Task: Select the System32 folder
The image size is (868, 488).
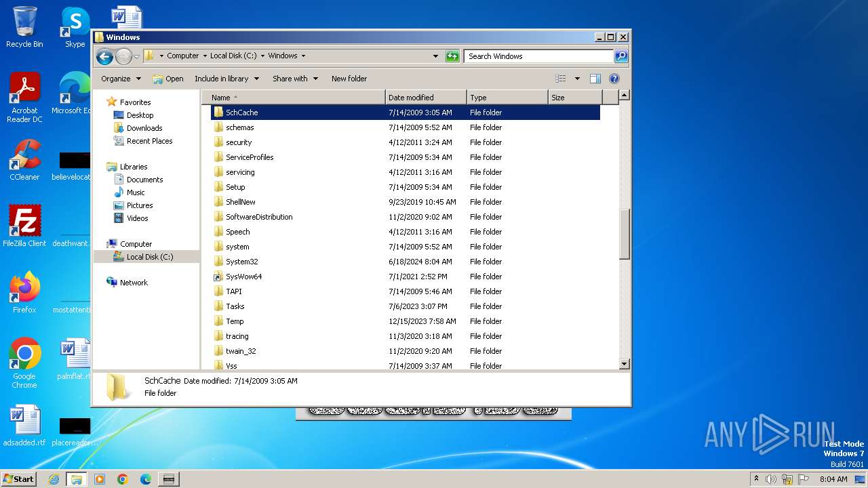Action: pos(406,262)
